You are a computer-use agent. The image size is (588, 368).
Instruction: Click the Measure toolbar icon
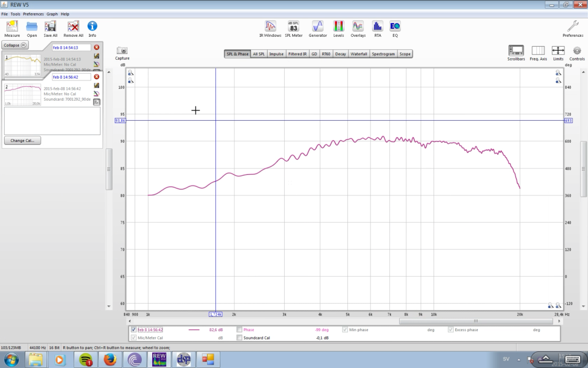[x=12, y=26]
